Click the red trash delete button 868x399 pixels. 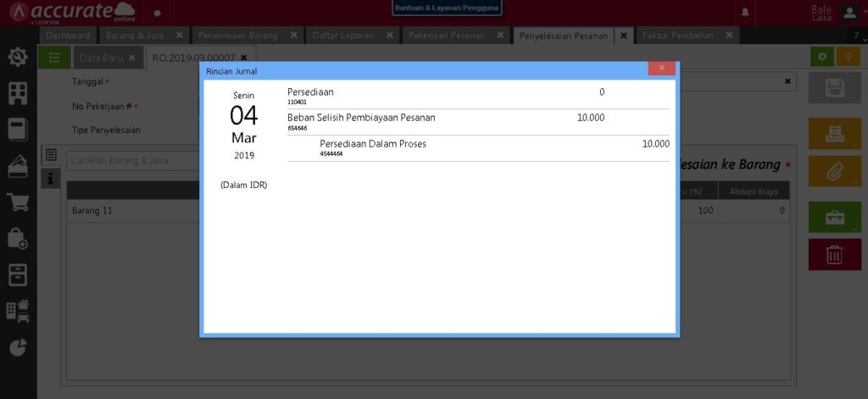[834, 254]
